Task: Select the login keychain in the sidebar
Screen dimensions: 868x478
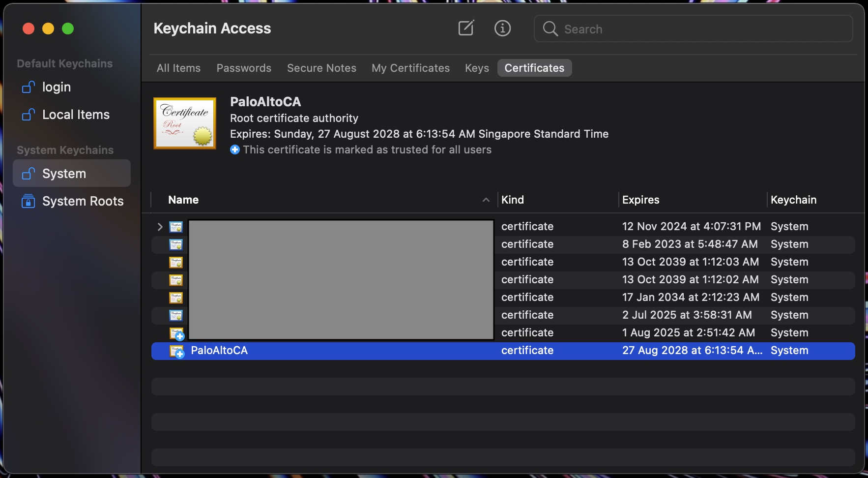Action: (x=57, y=87)
